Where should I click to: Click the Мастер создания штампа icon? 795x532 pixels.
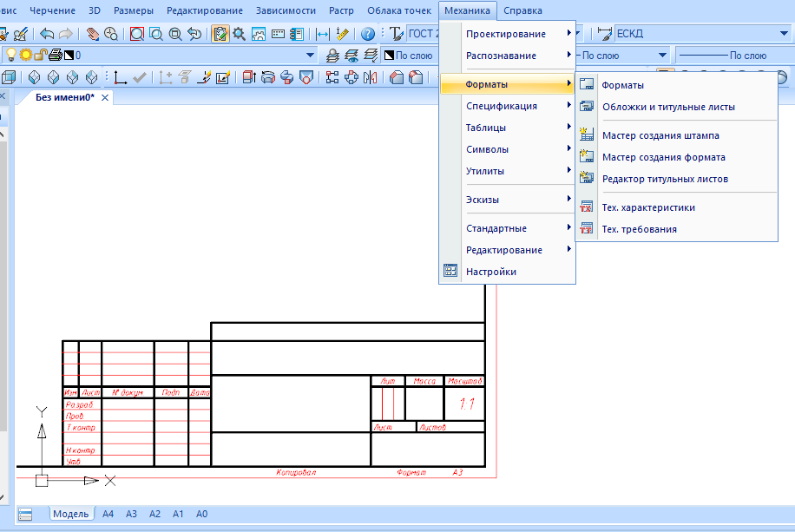[587, 135]
